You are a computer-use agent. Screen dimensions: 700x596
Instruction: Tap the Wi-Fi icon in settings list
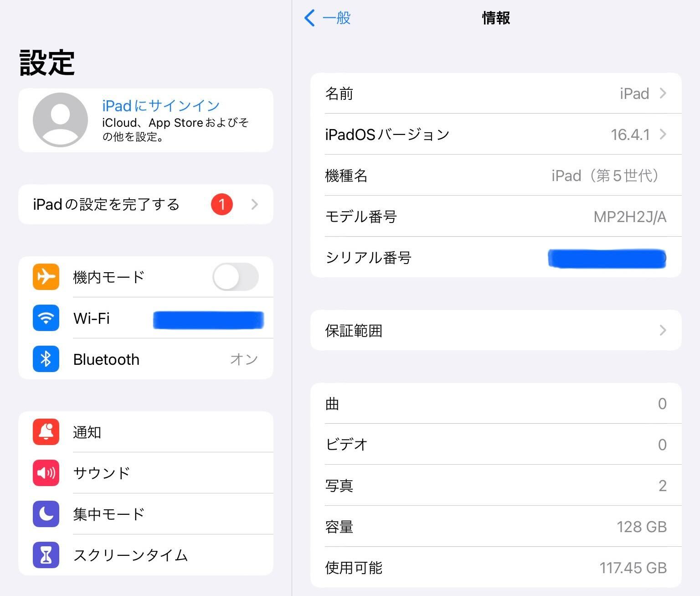pos(46,318)
